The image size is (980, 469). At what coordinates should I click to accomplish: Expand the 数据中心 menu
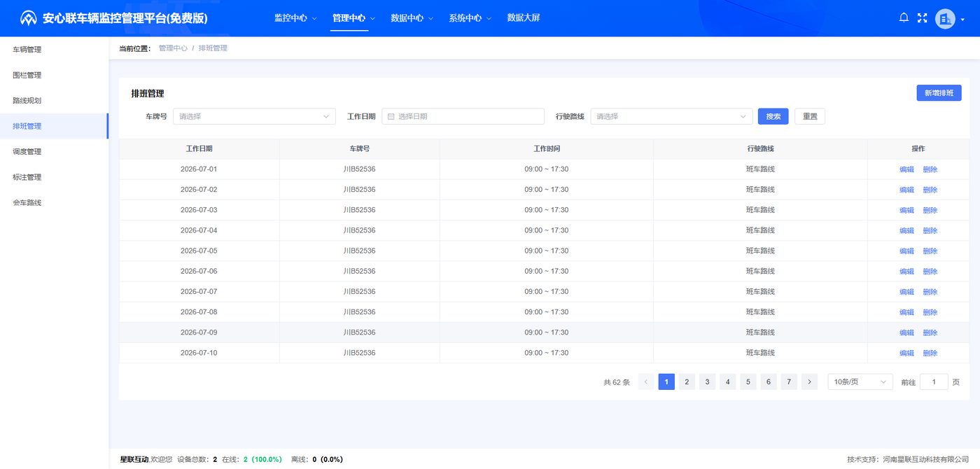(412, 18)
